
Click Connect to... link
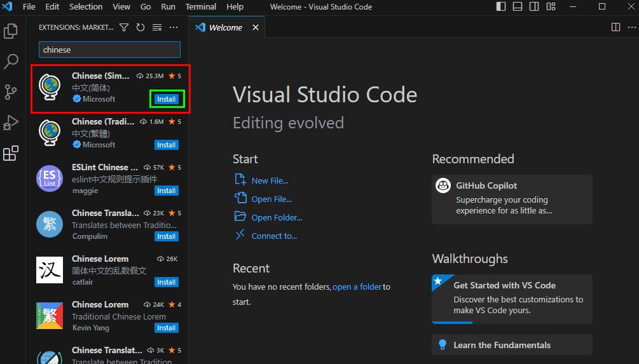click(274, 236)
